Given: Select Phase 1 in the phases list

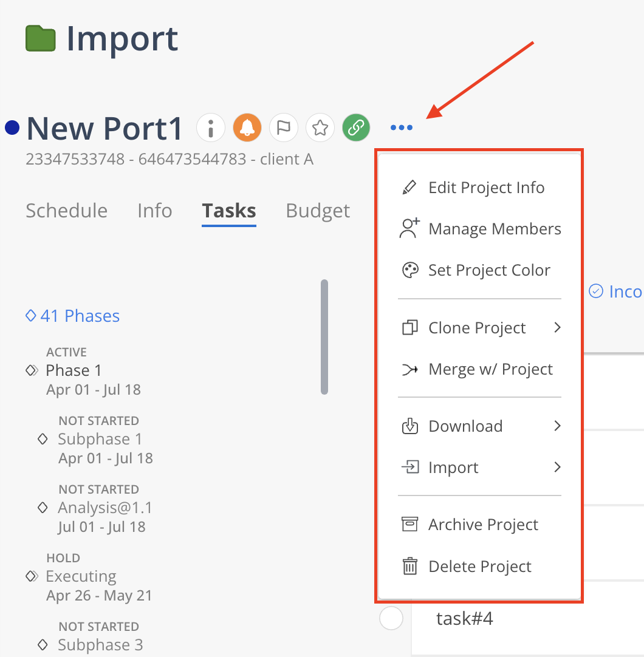Looking at the screenshot, I should tap(74, 370).
